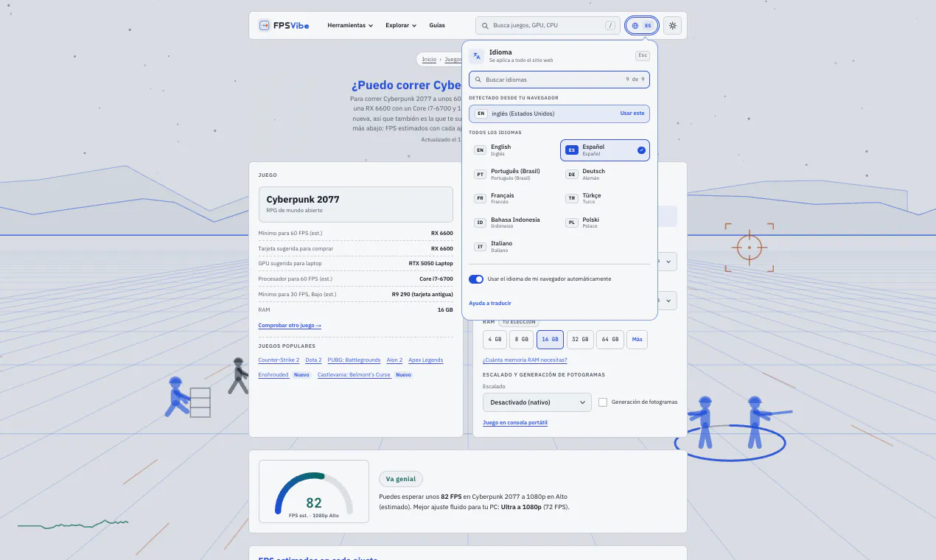
Task: Open the Counter-Strike 2 game link
Action: coord(279,360)
